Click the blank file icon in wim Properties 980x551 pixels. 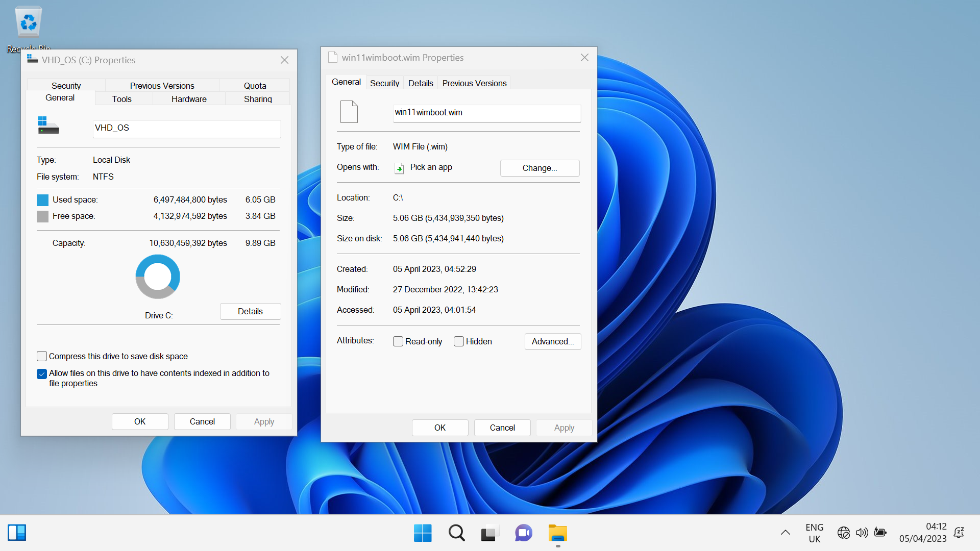click(349, 112)
